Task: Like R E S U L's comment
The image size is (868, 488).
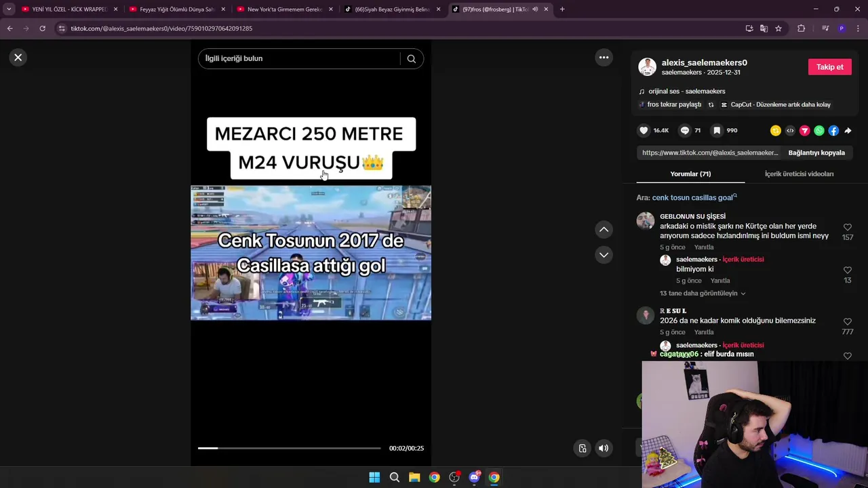Action: point(848,322)
